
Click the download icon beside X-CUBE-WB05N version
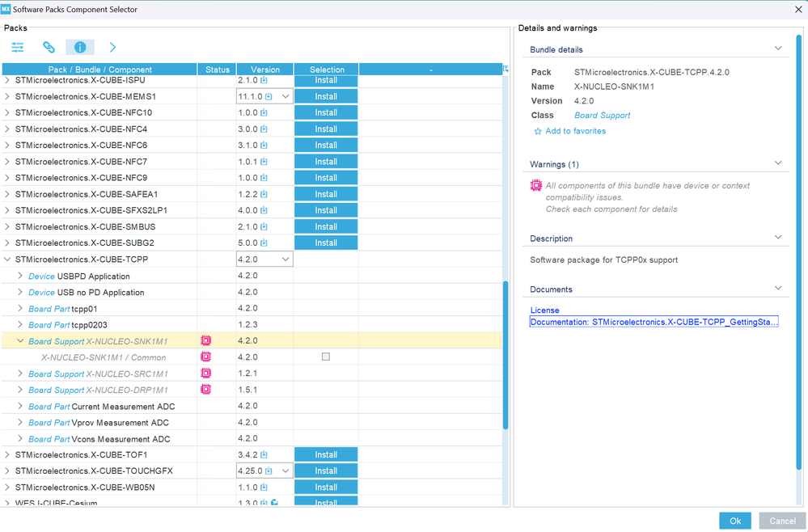click(264, 488)
